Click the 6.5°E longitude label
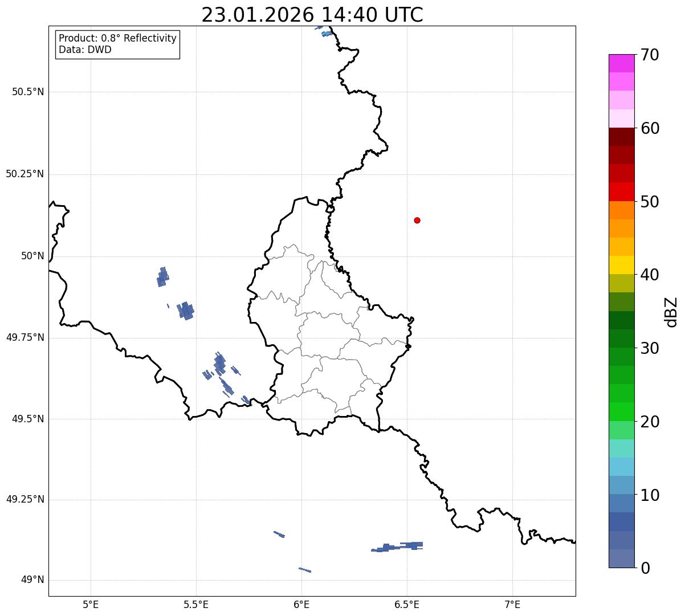 pos(407,604)
